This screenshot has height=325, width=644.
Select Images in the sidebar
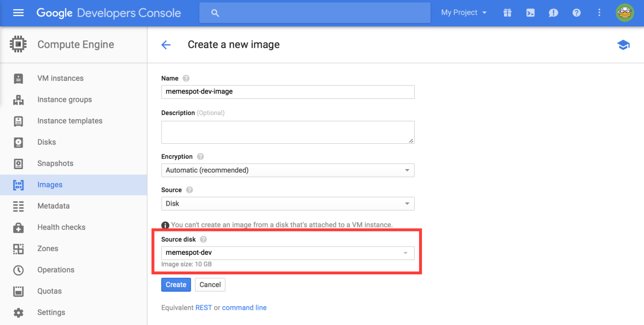[50, 185]
